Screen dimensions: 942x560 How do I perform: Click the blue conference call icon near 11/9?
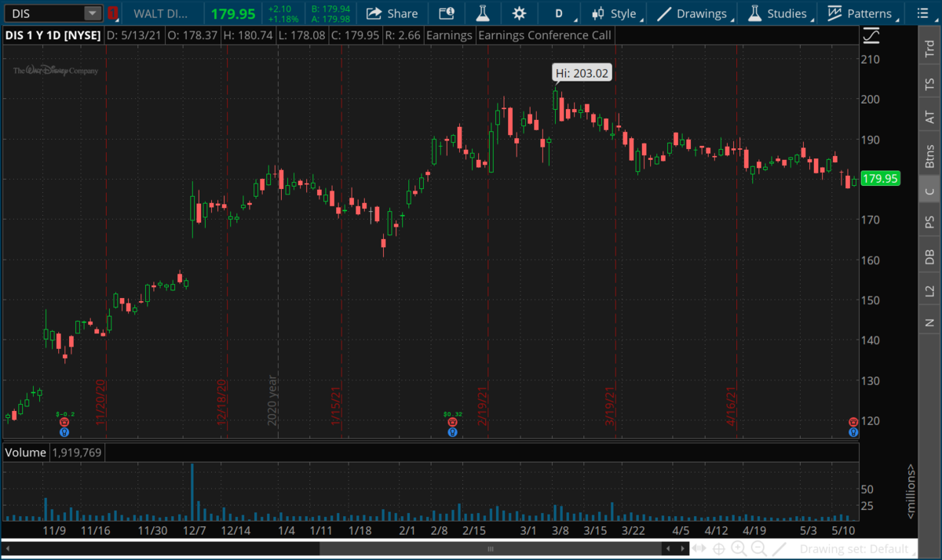[65, 431]
